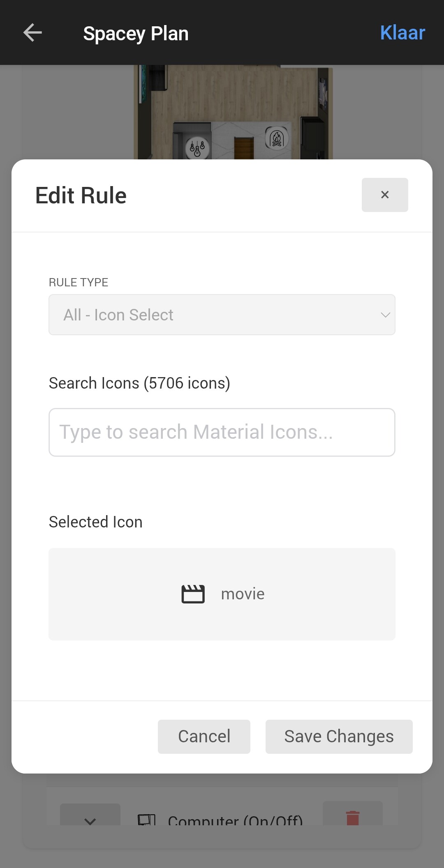Delete the Computer (On/Off) rule
The height and width of the screenshot is (868, 444).
(x=352, y=817)
